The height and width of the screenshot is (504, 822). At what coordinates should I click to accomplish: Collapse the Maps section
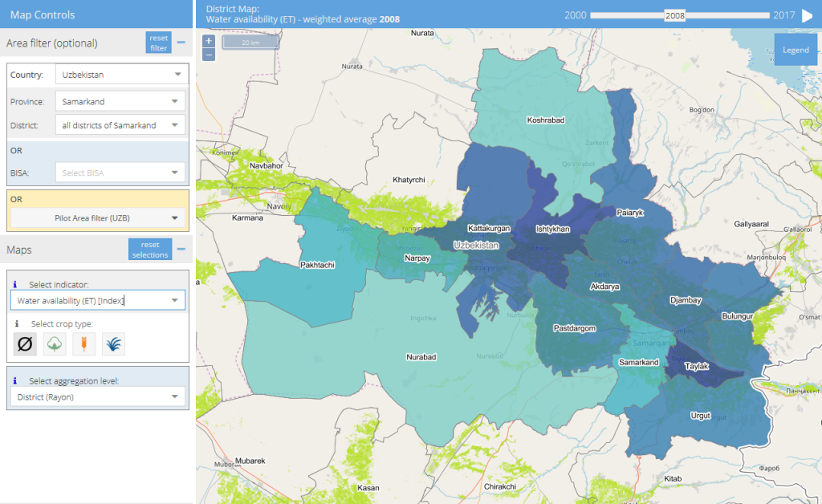pos(181,250)
